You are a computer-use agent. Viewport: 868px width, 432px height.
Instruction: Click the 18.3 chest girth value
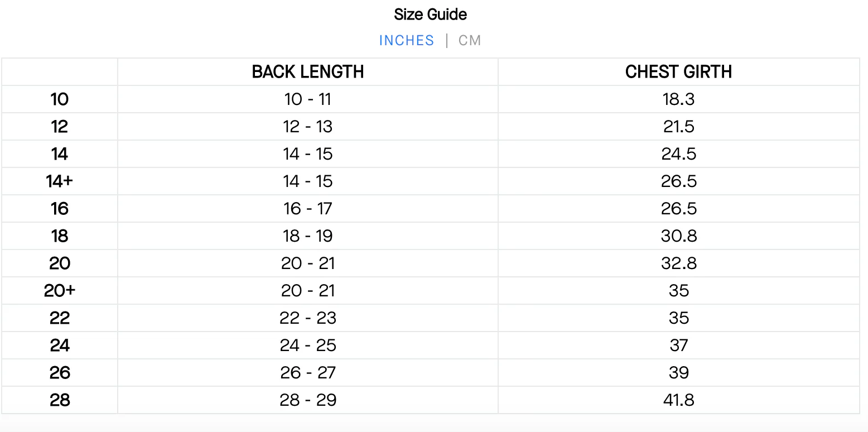678,99
